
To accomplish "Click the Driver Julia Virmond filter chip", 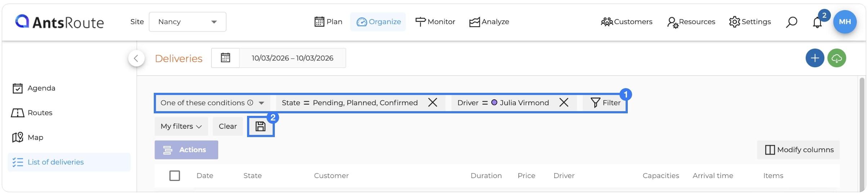I will (503, 103).
